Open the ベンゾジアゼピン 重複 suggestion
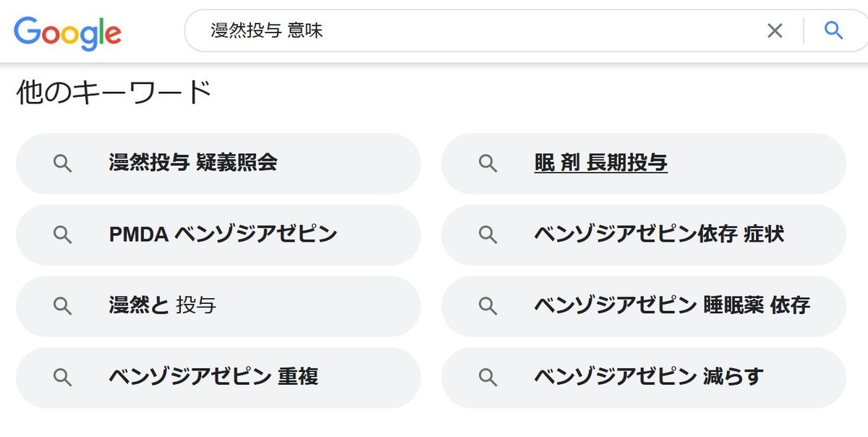868x437 pixels. [218, 377]
